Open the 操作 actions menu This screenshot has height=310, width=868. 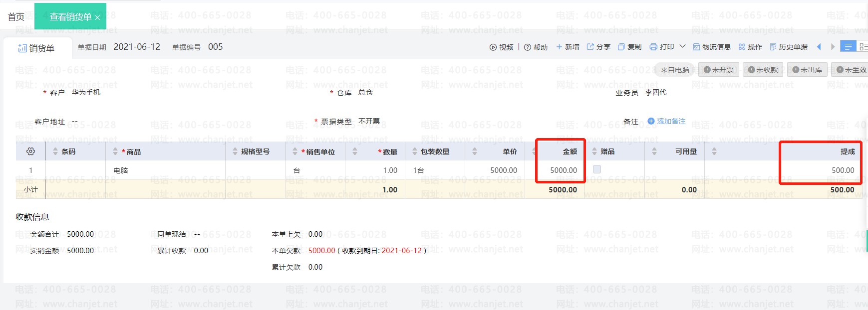tap(750, 47)
